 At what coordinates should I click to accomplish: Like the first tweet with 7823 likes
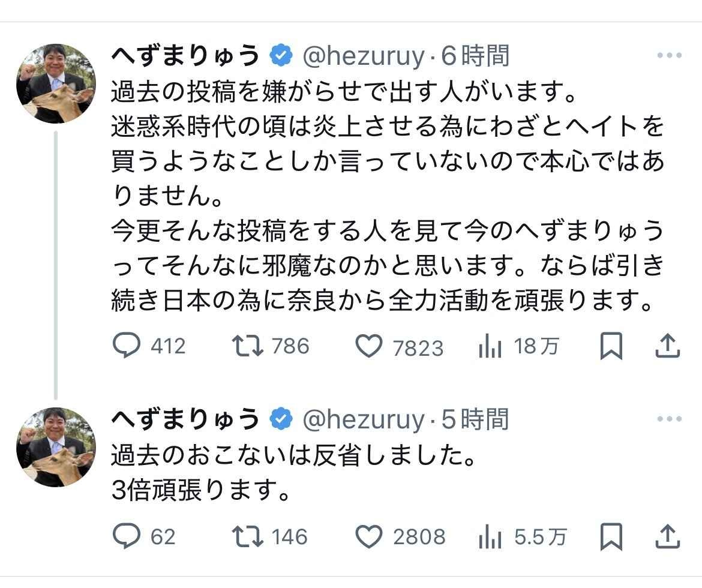[x=369, y=347]
